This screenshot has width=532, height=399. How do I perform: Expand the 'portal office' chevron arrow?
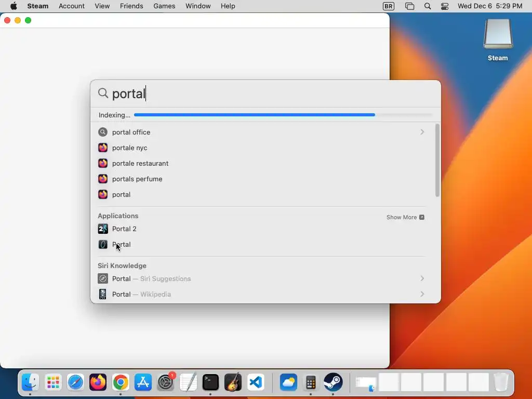point(422,132)
